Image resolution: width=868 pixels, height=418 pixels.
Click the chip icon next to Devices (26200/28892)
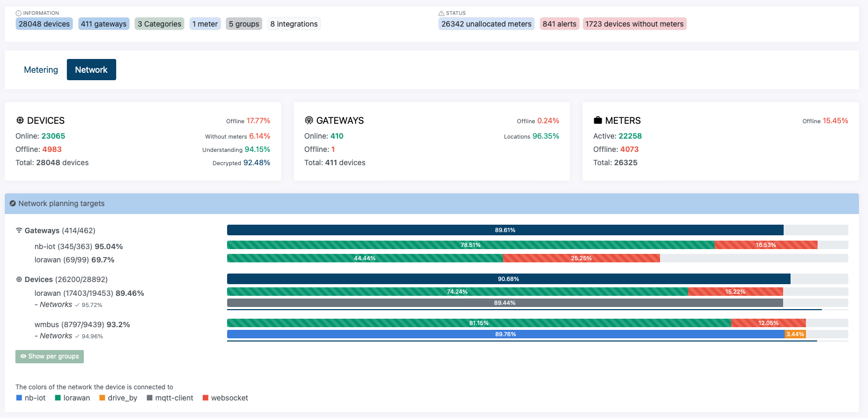(x=19, y=279)
